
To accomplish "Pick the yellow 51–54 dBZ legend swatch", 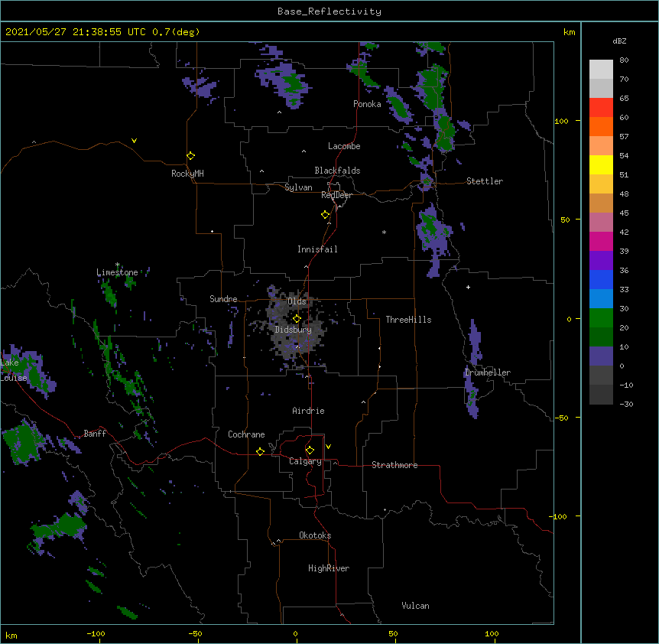I will pyautogui.click(x=601, y=164).
